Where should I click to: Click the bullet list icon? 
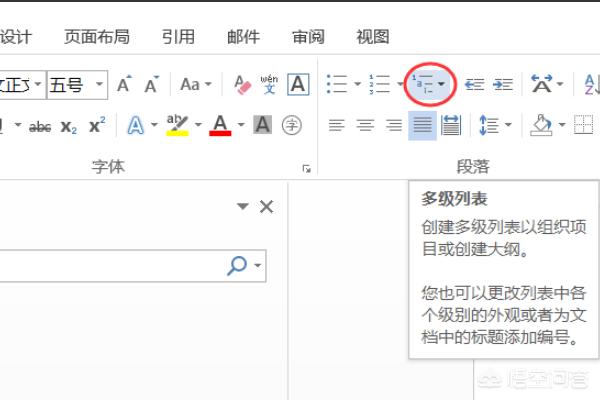[x=337, y=85]
